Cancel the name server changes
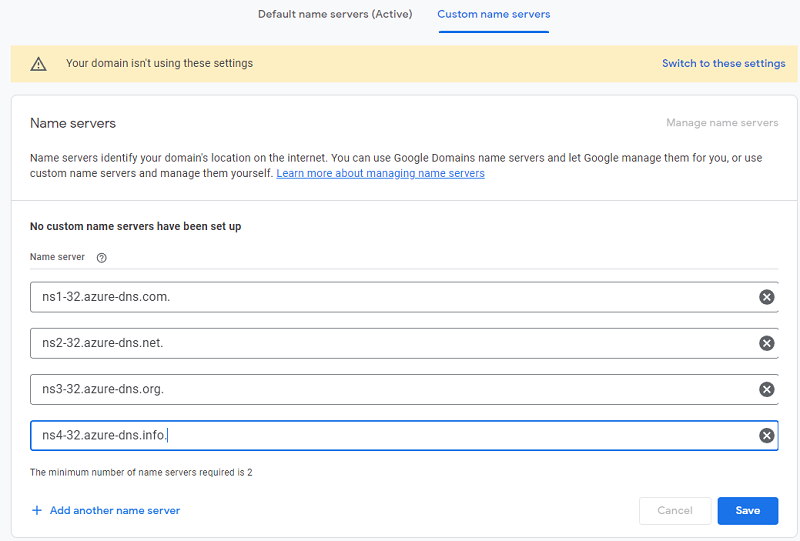This screenshot has height=541, width=800. 674,510
